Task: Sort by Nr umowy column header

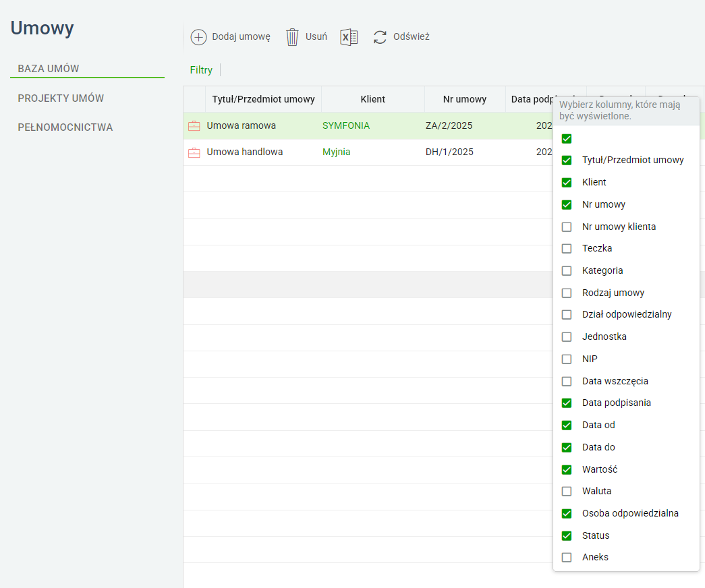Action: (465, 99)
